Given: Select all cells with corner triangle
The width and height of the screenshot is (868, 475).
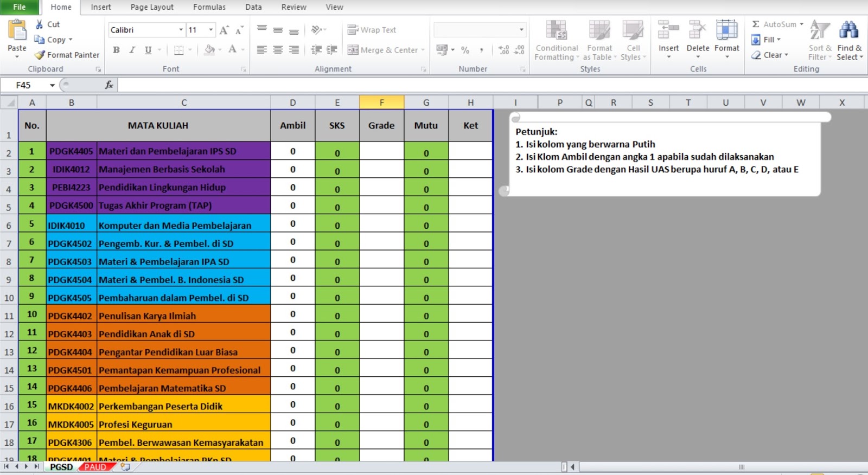Looking at the screenshot, I should [x=9, y=102].
